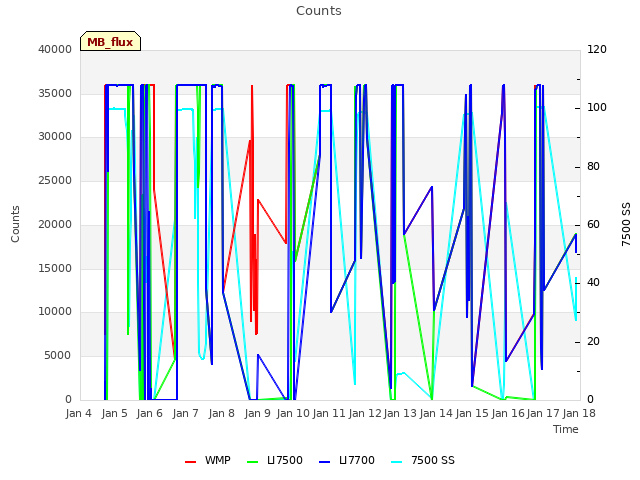Screen dimensions: 640x480
Task: Click the 15000 left axis value
Action: [55, 268]
